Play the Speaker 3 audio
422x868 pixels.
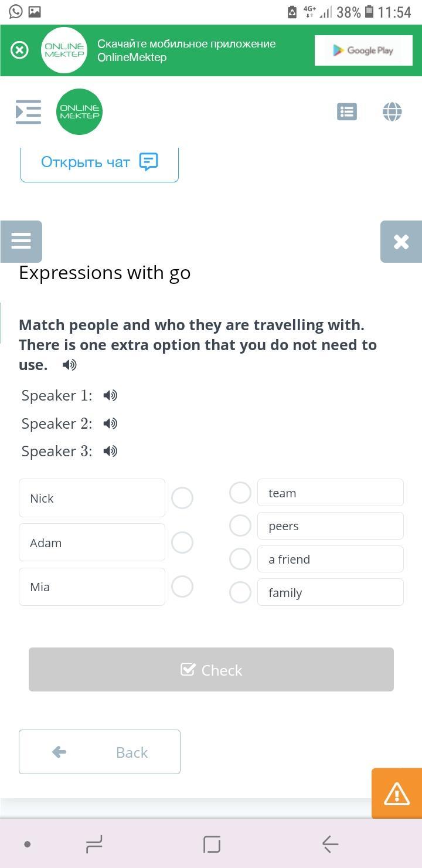tap(110, 451)
